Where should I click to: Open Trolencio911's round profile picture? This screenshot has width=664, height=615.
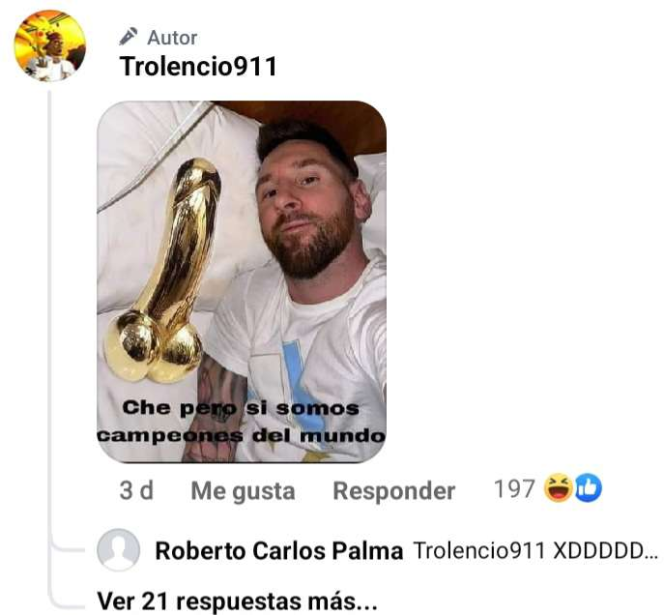click(50, 45)
